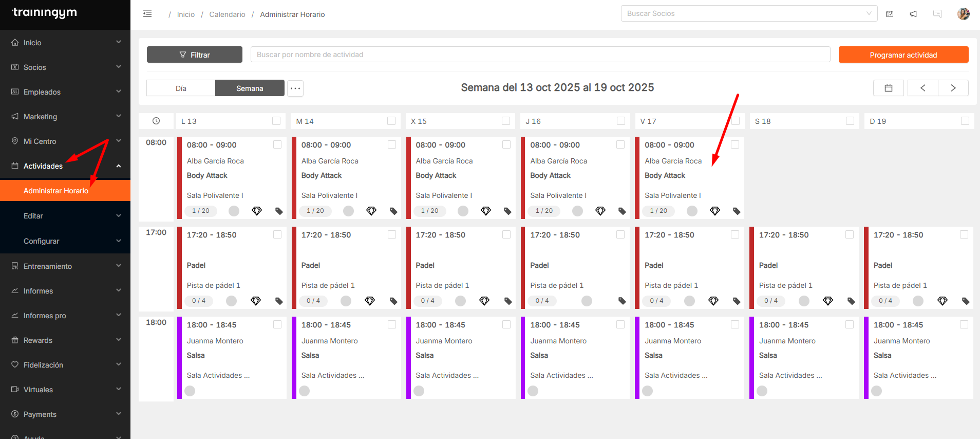This screenshot has width=980, height=439.
Task: Expand the Configurar submenu
Action: click(x=65, y=241)
